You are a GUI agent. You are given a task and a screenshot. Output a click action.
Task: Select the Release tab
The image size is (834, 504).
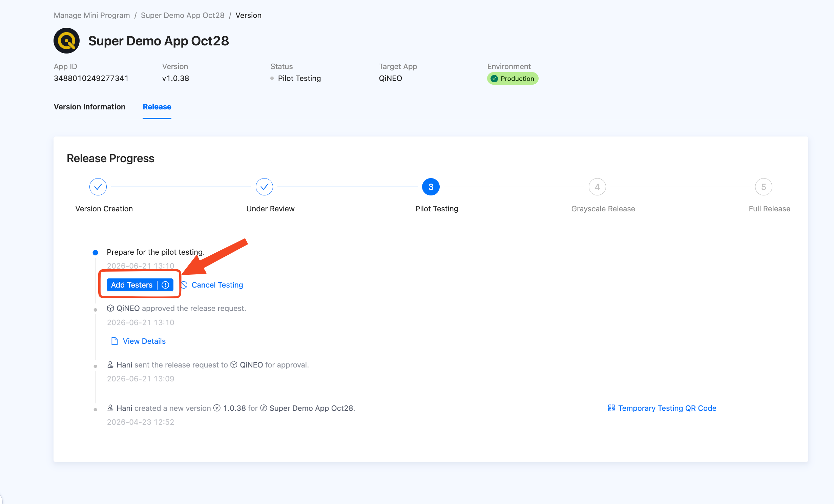pyautogui.click(x=157, y=107)
